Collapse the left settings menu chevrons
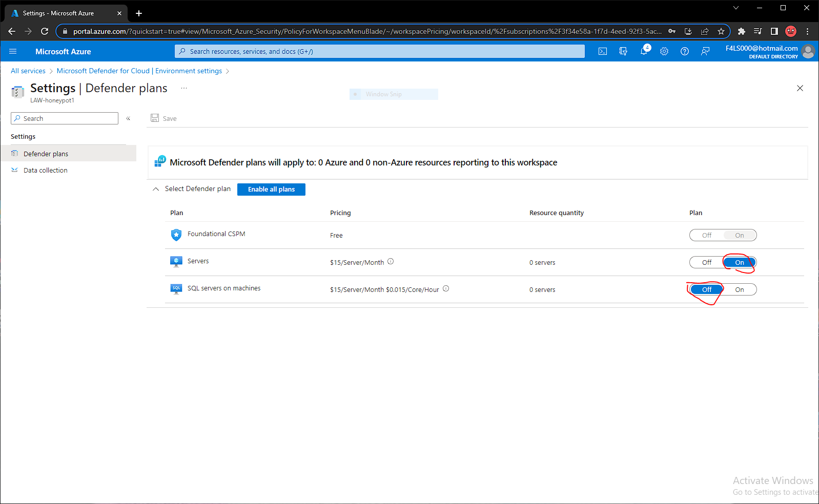This screenshot has height=504, width=819. click(128, 118)
